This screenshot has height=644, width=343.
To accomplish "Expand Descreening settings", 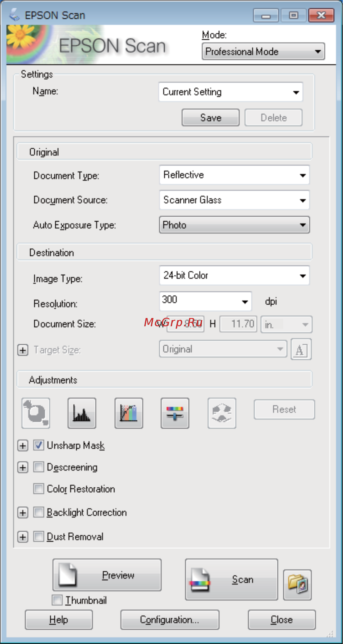I will 23,468.
